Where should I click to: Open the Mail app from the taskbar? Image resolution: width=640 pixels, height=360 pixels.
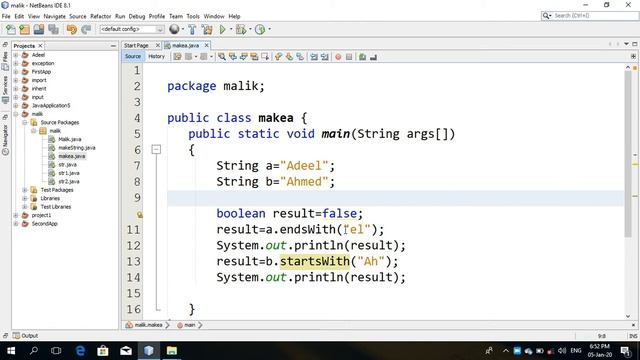(x=126, y=351)
